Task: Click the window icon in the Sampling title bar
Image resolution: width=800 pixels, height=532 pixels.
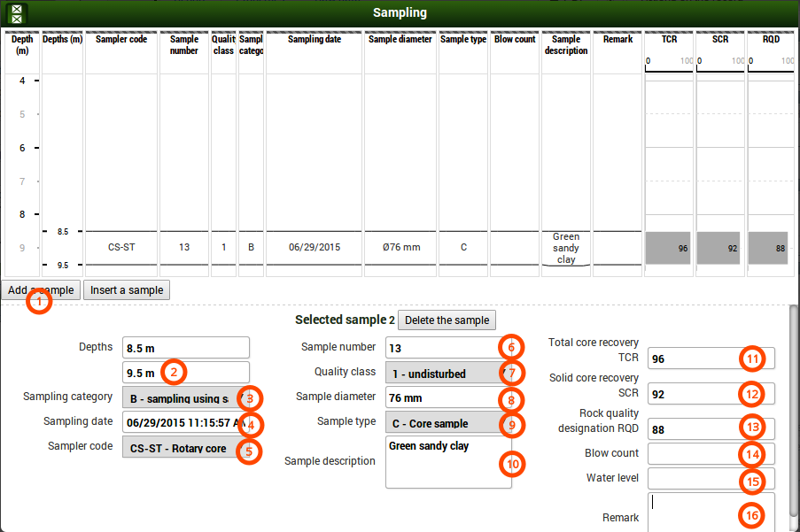Action: [x=17, y=13]
